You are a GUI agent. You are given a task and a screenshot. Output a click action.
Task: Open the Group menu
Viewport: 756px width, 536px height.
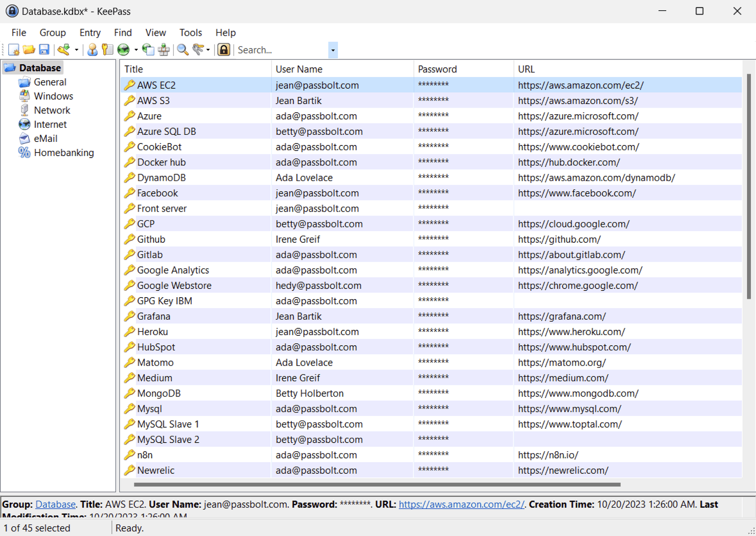tap(52, 33)
